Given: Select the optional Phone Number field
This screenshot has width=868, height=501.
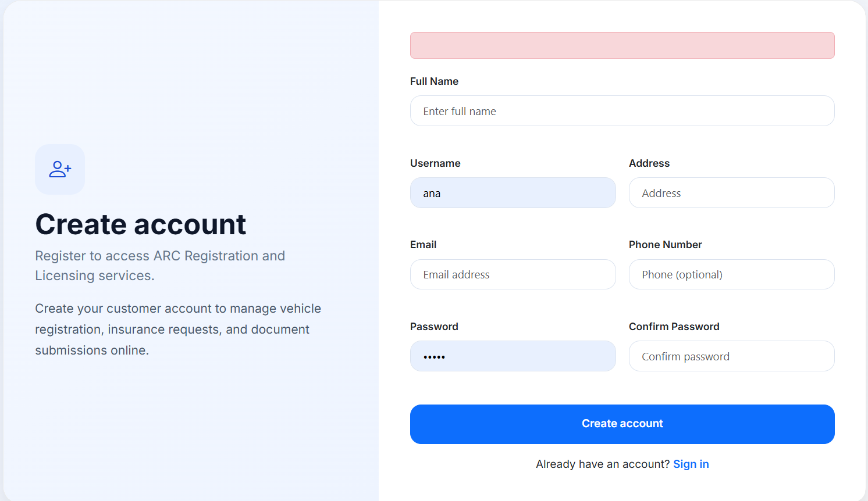Looking at the screenshot, I should pos(731,274).
